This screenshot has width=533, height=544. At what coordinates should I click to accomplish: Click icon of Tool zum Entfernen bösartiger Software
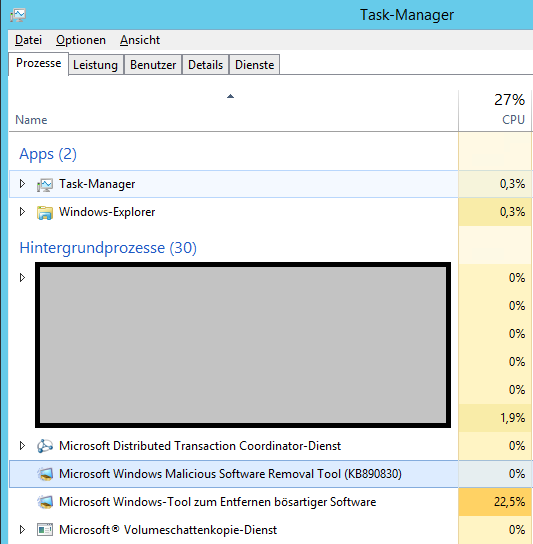coord(45,502)
